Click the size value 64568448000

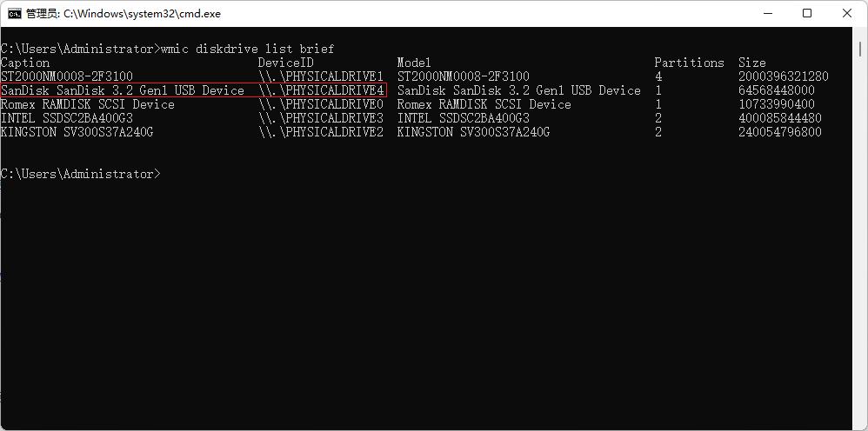[x=777, y=90]
